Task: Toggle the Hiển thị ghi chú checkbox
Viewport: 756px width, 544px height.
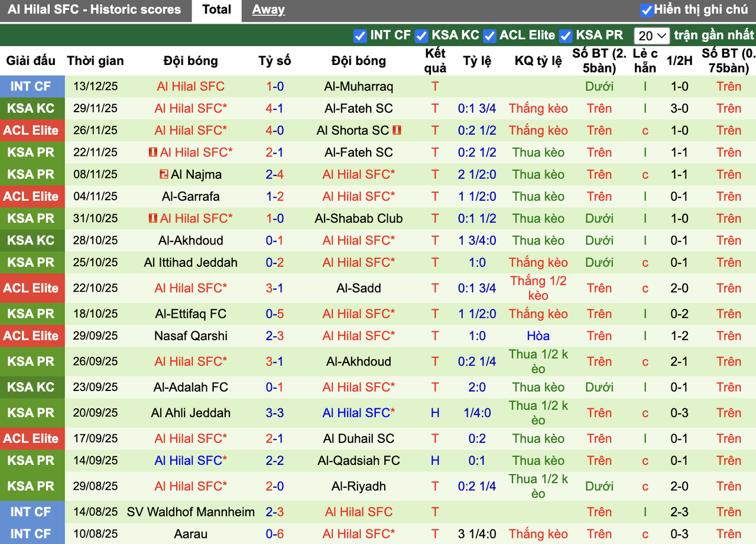Action: (x=647, y=10)
